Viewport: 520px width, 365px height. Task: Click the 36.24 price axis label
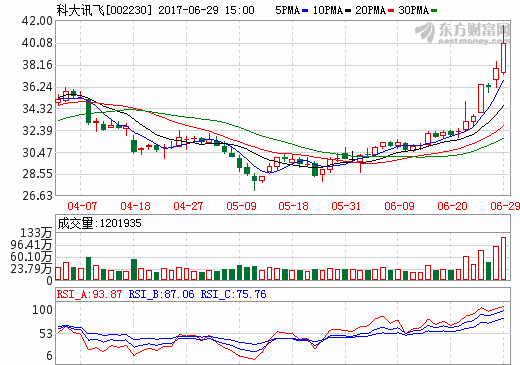37,87
